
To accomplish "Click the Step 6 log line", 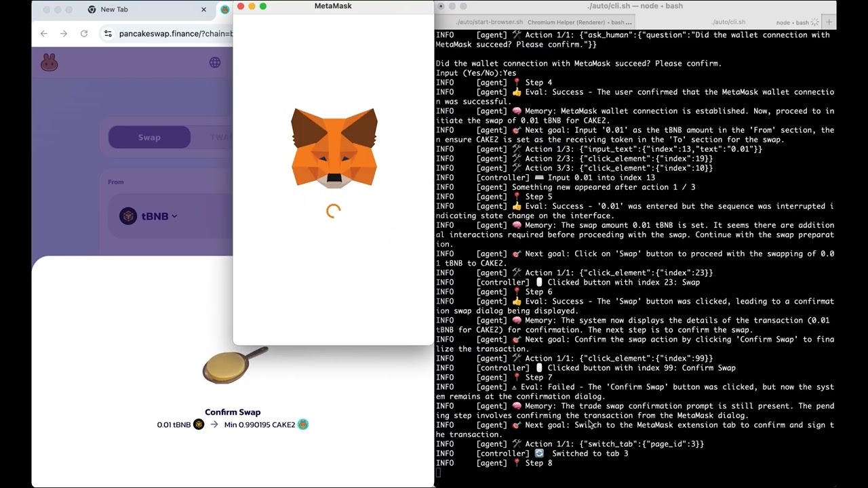I will (494, 291).
